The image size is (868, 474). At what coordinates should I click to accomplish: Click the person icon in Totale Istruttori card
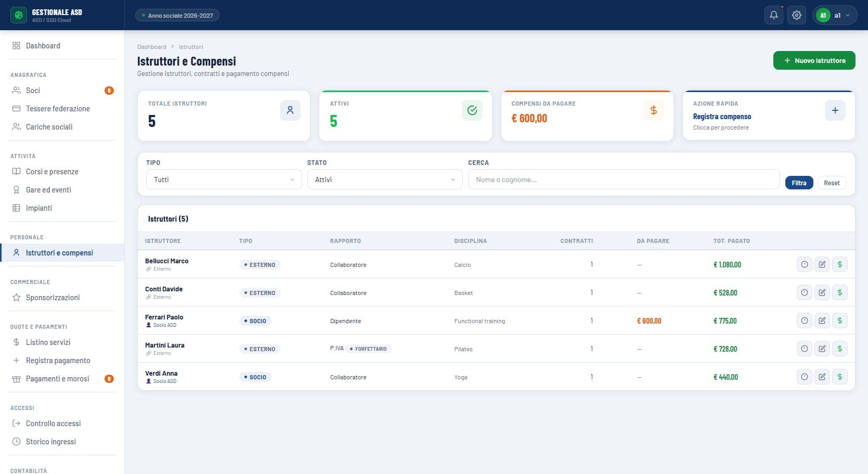pos(290,110)
